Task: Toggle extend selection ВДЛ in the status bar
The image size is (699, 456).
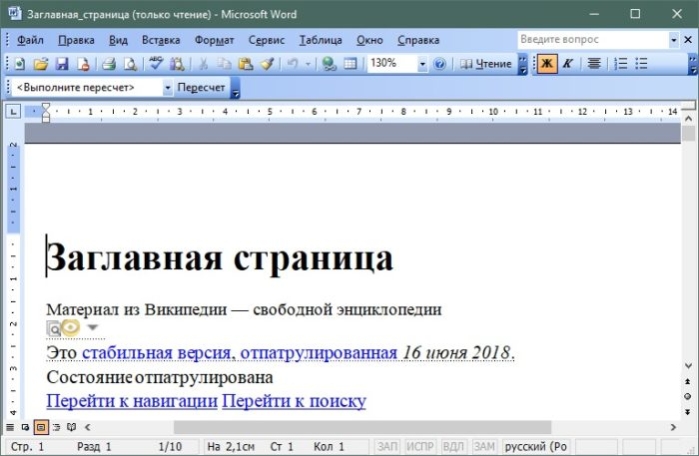Action: [x=453, y=446]
